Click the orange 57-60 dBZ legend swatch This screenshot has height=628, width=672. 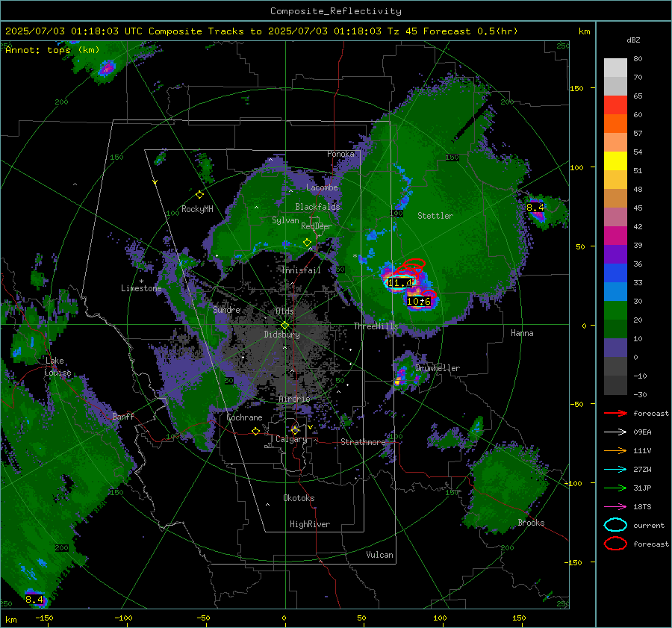pyautogui.click(x=615, y=124)
